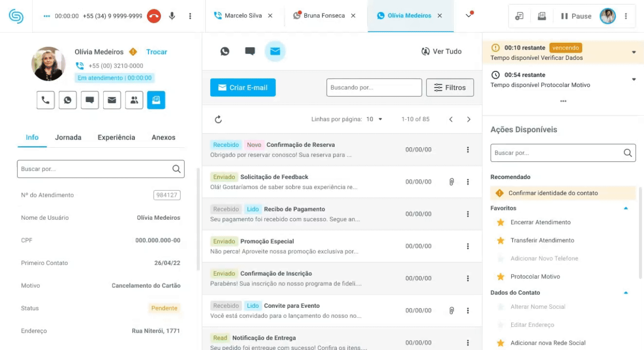The image size is (644, 350).
Task: Click the phone call button under contact
Action: 45,100
